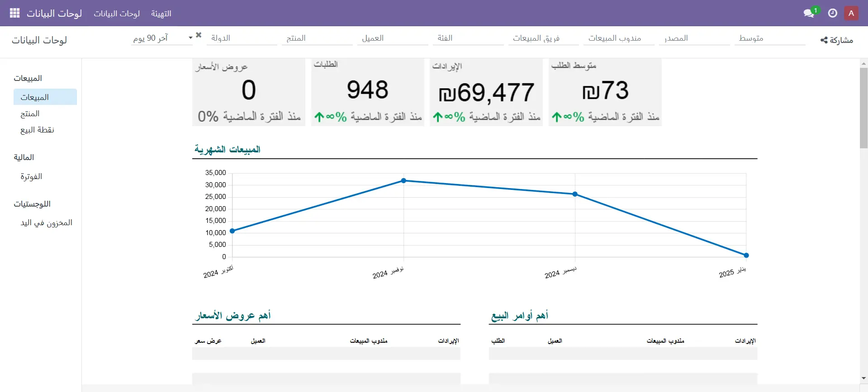868x392 pixels.
Task: Click the الإيرادات revenue scorecard
Action: click(x=486, y=92)
